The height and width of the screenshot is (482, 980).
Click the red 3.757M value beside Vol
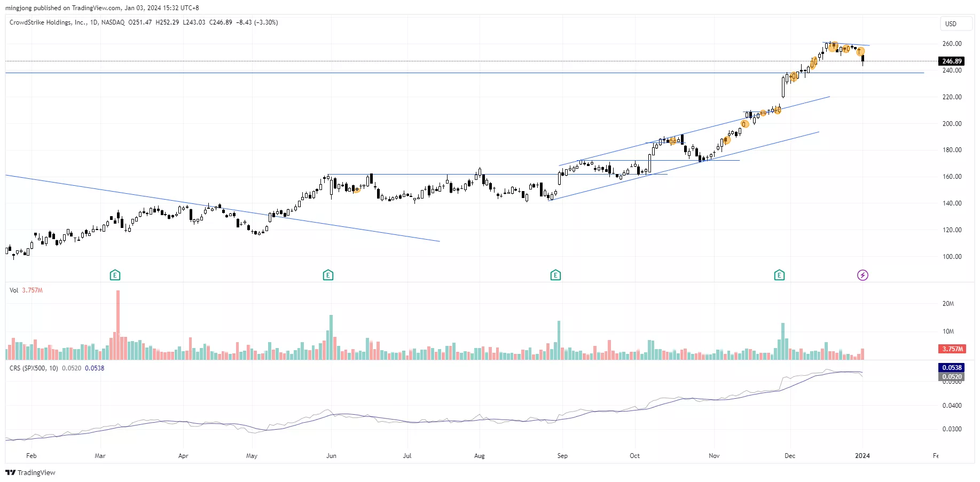(x=32, y=290)
